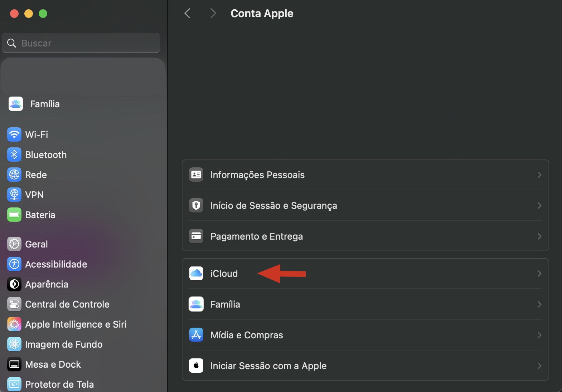Select the Wi-Fi icon in sidebar
562x392 pixels.
coord(14,134)
